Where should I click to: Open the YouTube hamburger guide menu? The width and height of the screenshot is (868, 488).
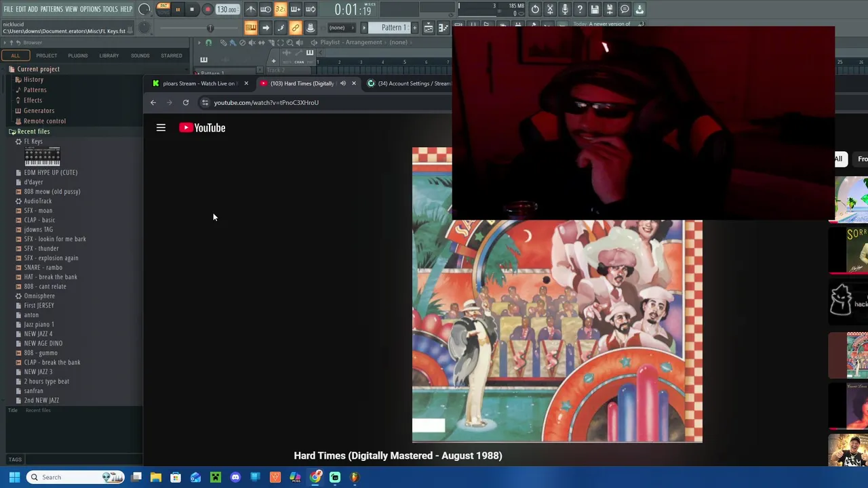(161, 127)
